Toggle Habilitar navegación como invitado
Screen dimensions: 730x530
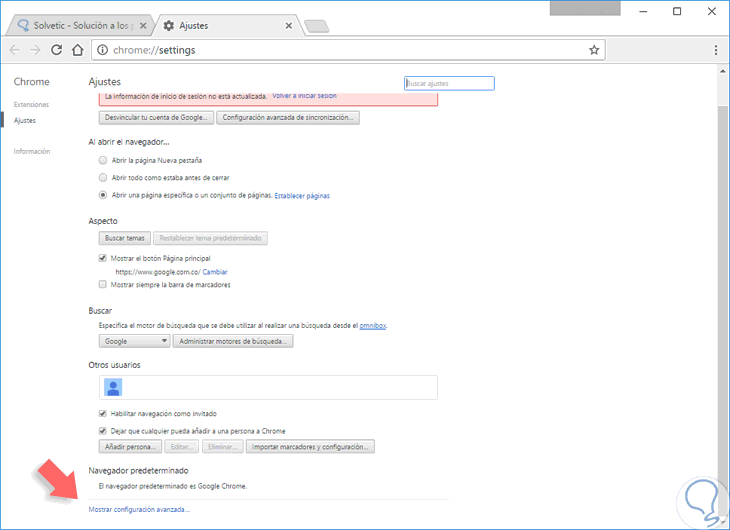pyautogui.click(x=102, y=413)
